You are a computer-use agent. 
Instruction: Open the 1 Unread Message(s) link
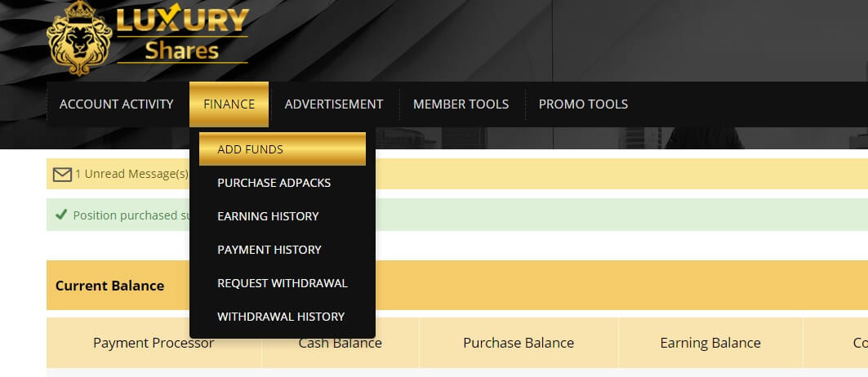coord(131,174)
